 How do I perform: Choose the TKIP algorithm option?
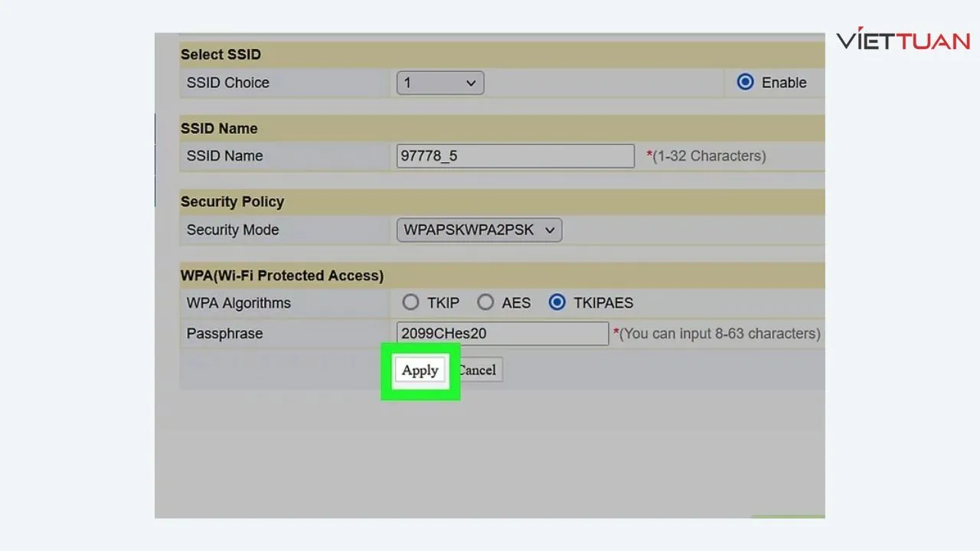tap(411, 302)
